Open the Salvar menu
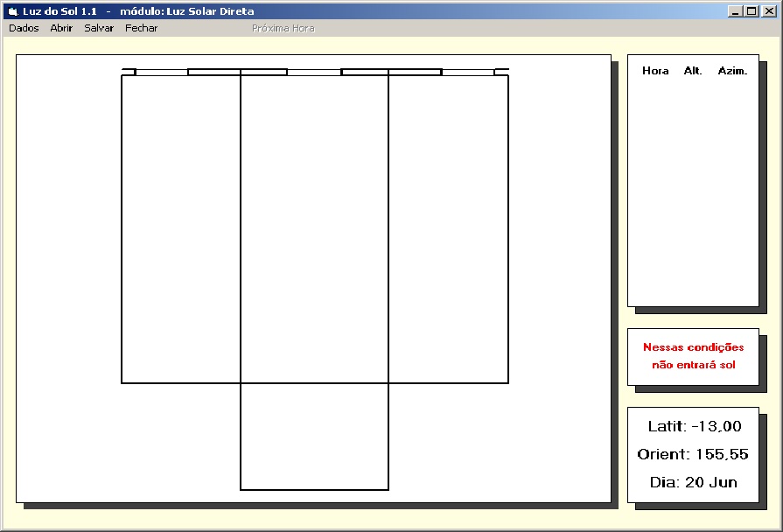Image resolution: width=783 pixels, height=532 pixels. (99, 28)
